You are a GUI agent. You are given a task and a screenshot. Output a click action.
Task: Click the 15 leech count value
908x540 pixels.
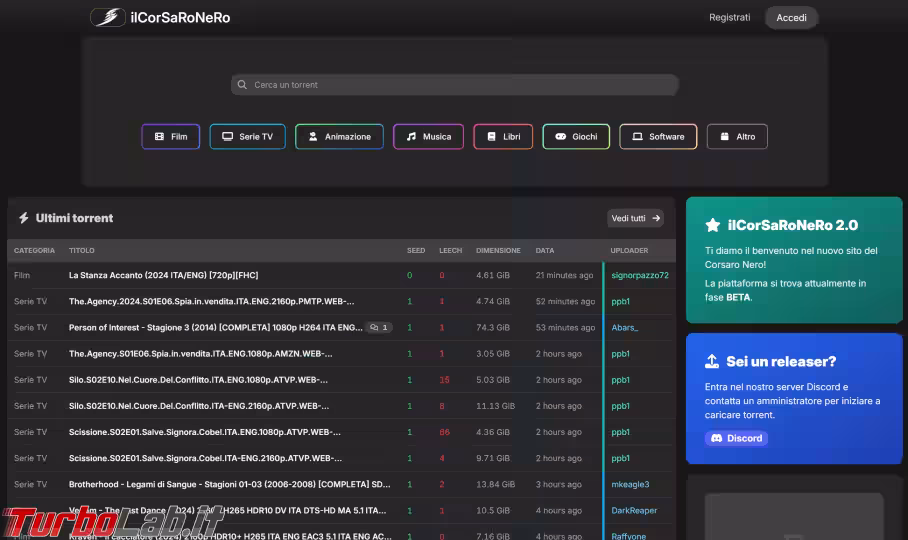(444, 380)
